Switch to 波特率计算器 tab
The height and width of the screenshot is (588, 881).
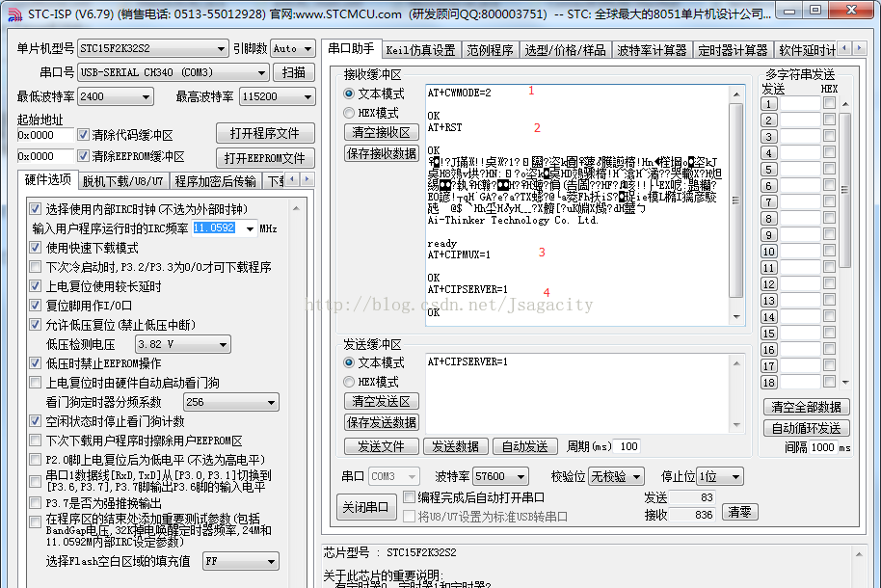click(x=652, y=50)
